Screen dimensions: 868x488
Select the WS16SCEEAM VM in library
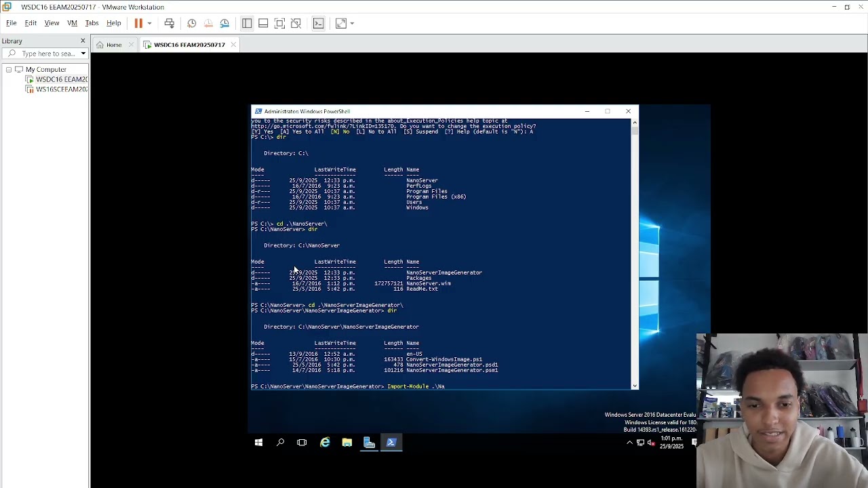(x=57, y=89)
